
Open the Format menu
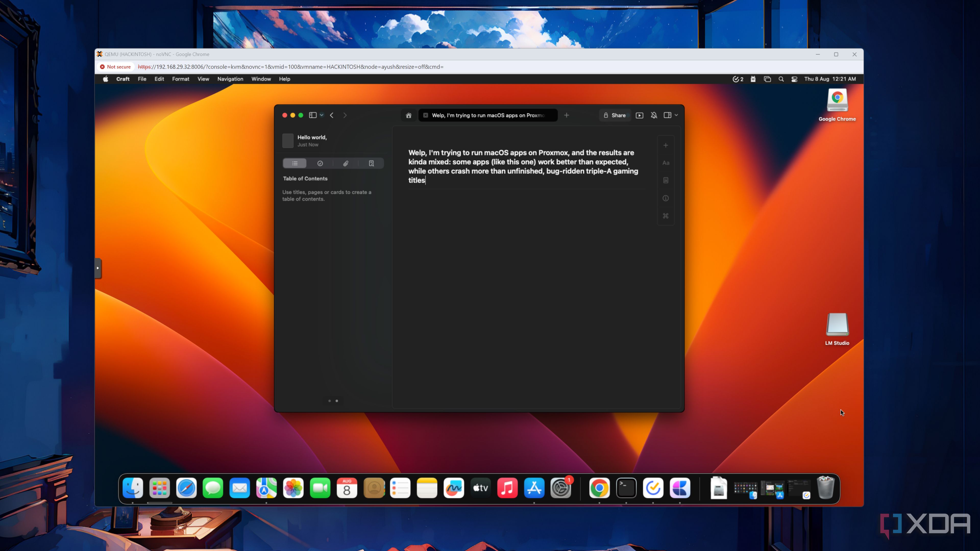point(181,79)
